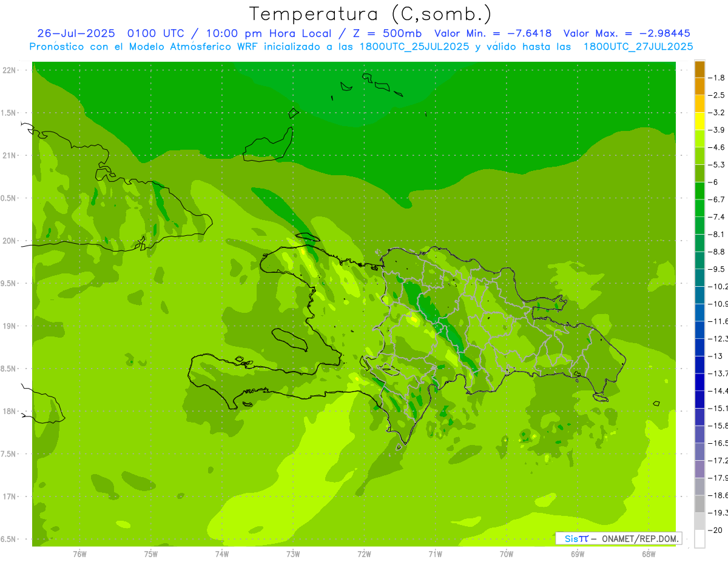This screenshot has height=562, width=728.
Task: Click the -5.3 colorbar label
Action: tap(718, 165)
